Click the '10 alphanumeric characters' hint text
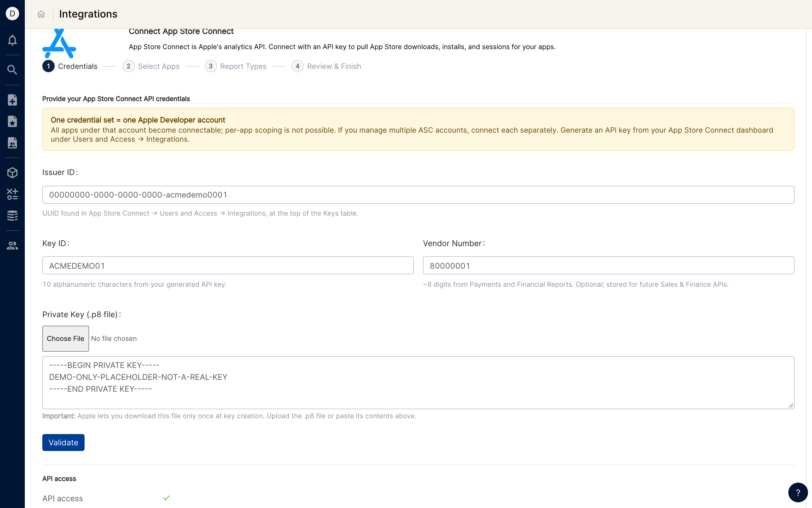 [x=134, y=284]
